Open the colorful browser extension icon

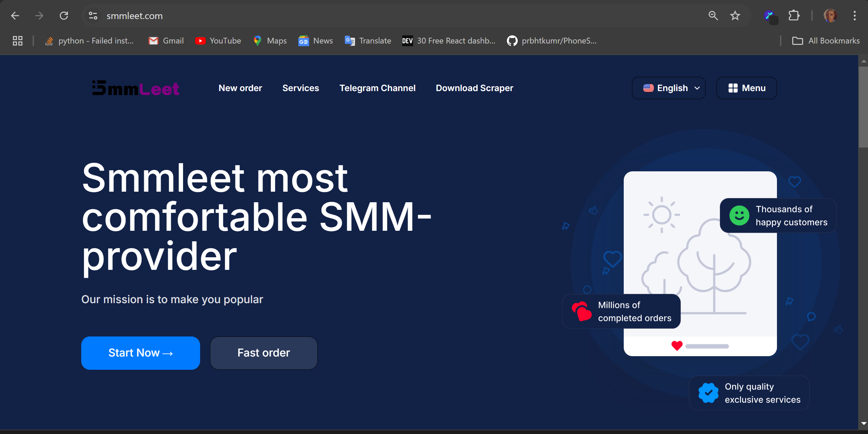770,16
